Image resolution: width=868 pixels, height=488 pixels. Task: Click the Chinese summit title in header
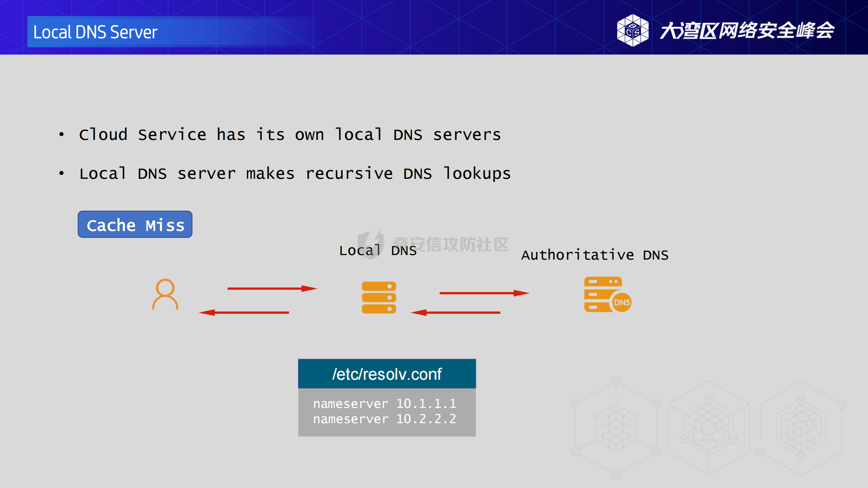(x=747, y=30)
